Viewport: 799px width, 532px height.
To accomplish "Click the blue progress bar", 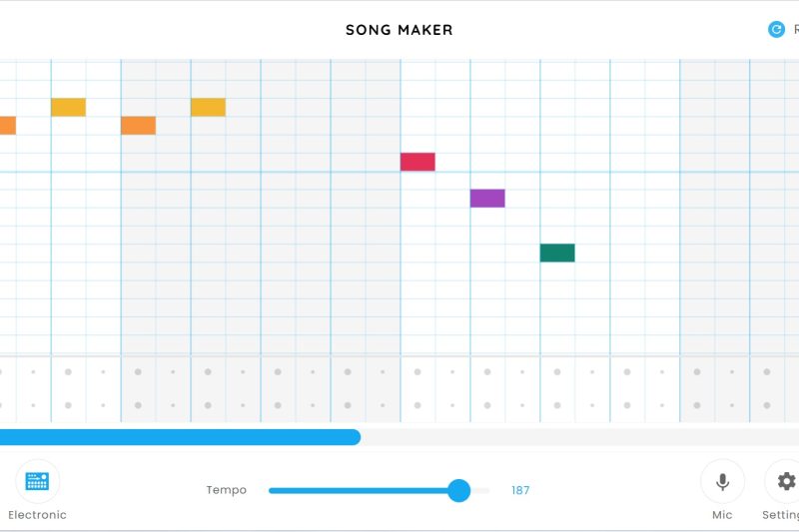I will tap(180, 437).
